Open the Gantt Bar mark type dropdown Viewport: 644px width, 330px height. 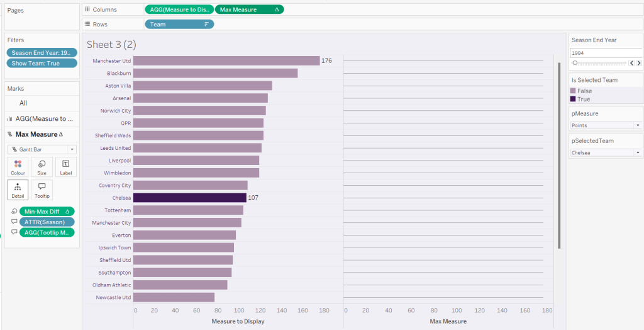(x=42, y=149)
